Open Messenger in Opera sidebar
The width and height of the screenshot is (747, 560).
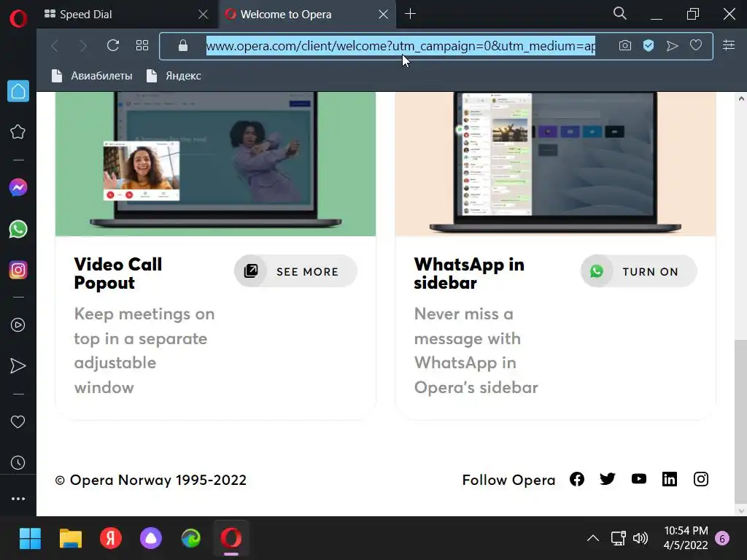coord(18,187)
